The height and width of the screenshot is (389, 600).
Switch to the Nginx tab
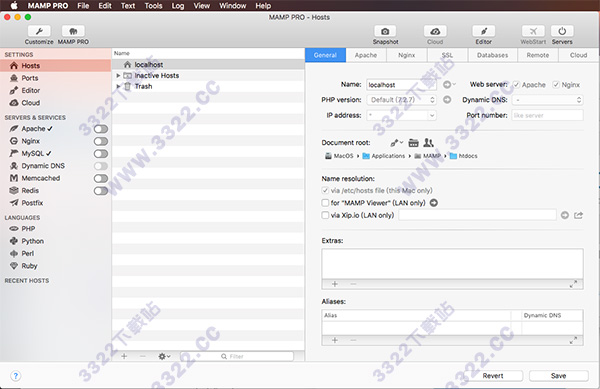[406, 55]
